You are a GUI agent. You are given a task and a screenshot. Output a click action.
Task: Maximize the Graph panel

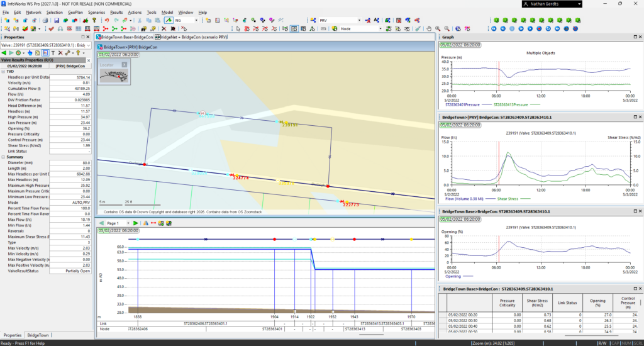(635, 37)
